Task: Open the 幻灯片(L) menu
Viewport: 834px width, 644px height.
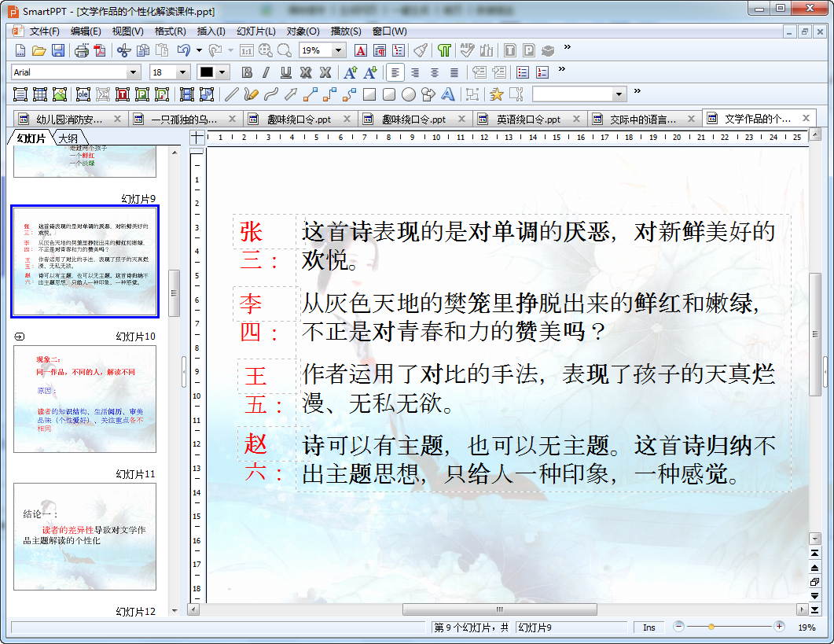Action: tap(255, 31)
